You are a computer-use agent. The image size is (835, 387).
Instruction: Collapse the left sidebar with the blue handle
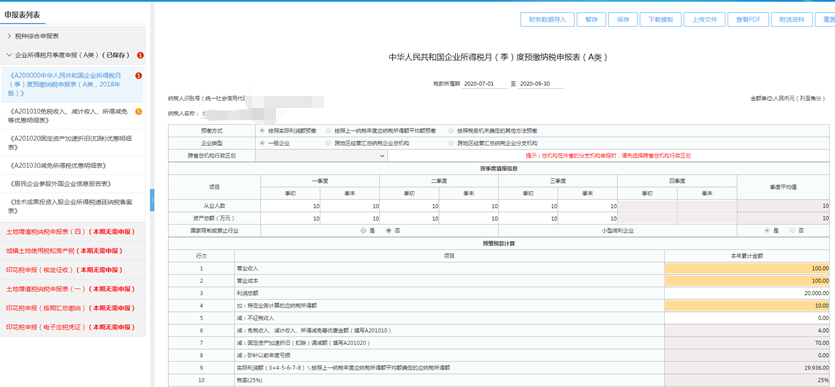click(x=152, y=200)
